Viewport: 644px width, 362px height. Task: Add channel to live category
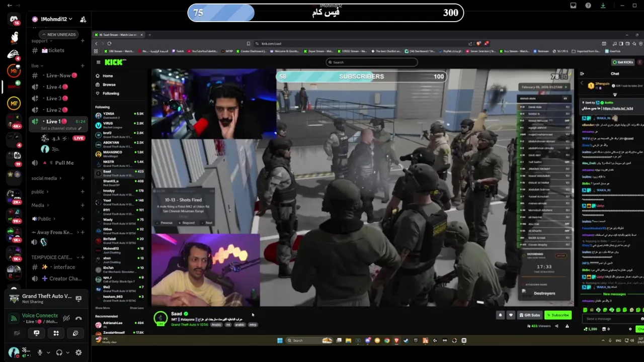coord(83,66)
